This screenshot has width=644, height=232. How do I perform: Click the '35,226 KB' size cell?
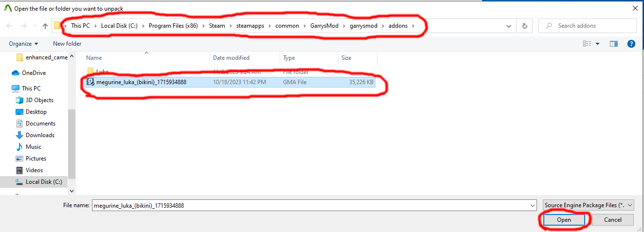[361, 82]
